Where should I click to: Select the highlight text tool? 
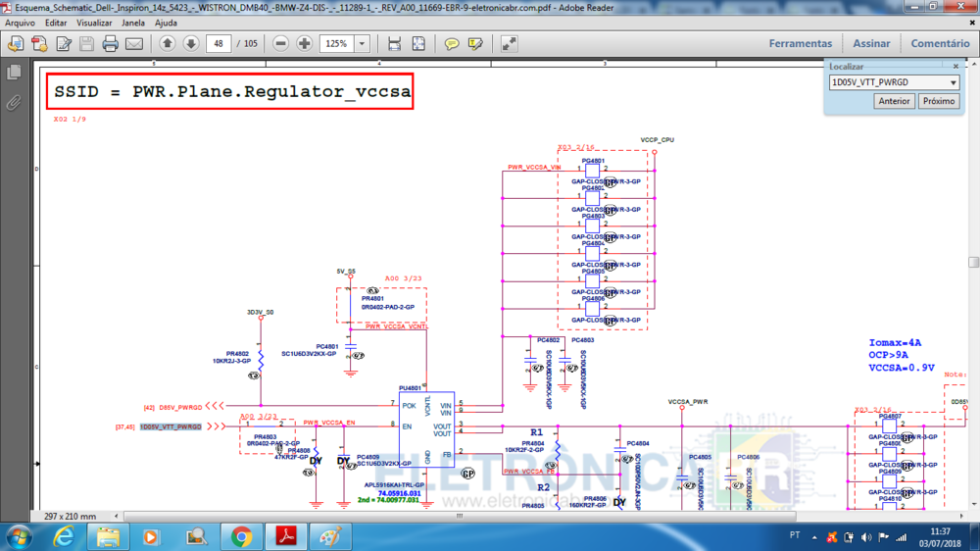[x=475, y=44]
